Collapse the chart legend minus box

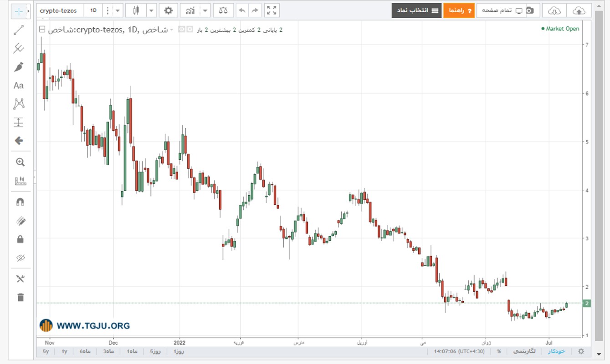(42, 30)
